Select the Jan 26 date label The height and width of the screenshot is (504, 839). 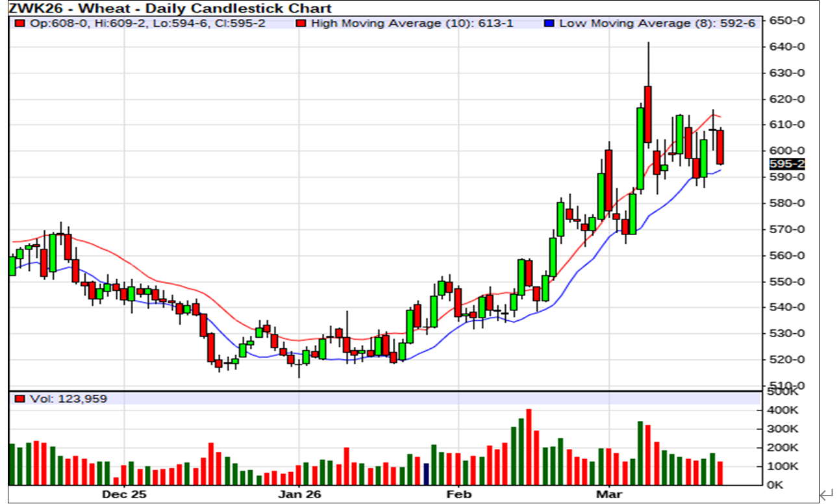(299, 494)
